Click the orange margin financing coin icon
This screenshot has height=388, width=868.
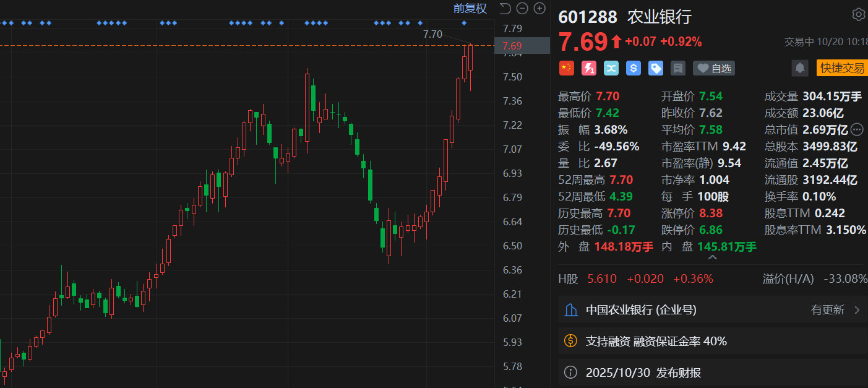coord(571,341)
